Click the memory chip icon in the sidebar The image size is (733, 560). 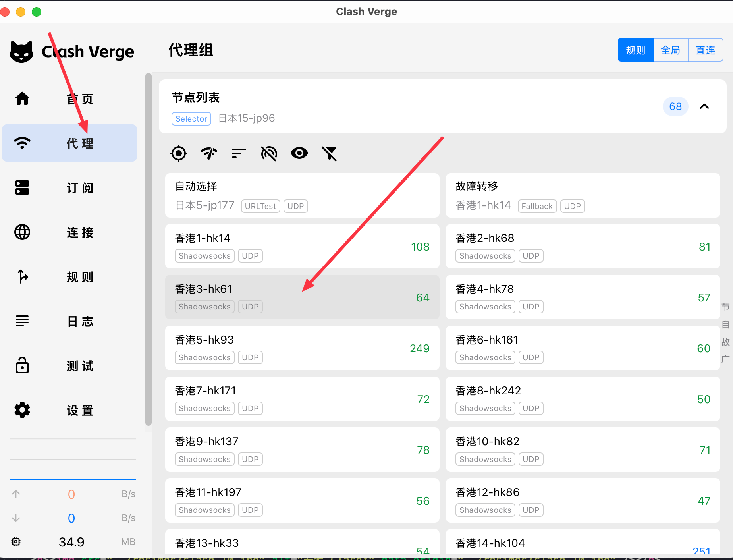(x=16, y=542)
